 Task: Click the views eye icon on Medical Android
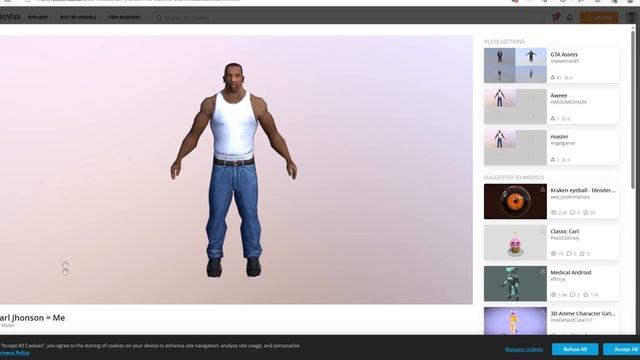tap(553, 295)
